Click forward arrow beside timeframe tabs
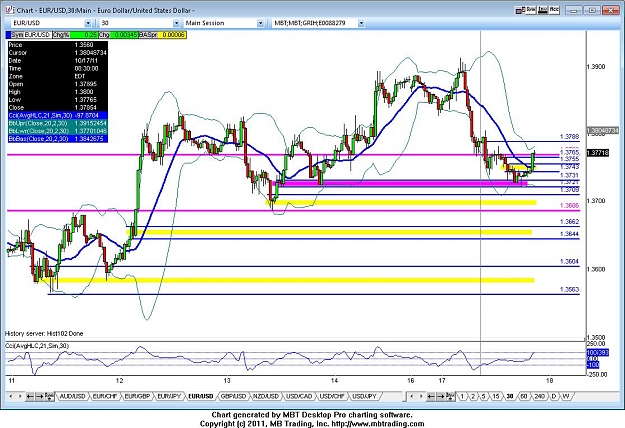This screenshot has width=625, height=428. 440,396
